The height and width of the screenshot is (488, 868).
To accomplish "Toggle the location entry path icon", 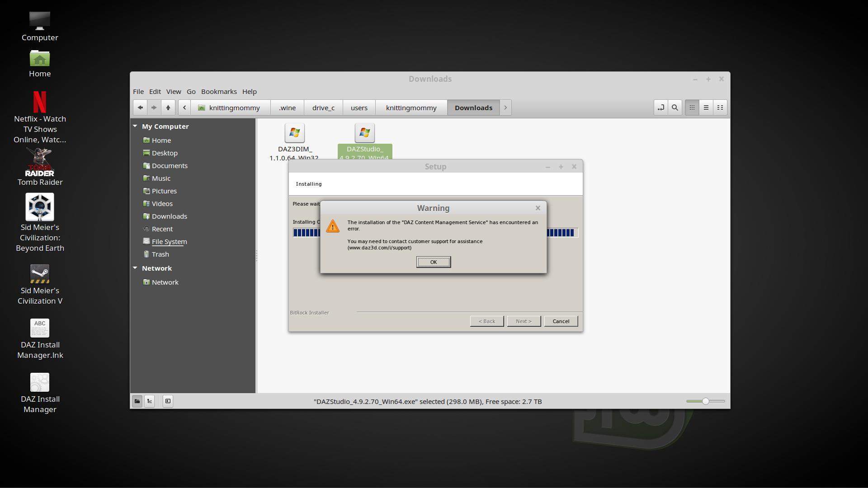I will [x=661, y=108].
